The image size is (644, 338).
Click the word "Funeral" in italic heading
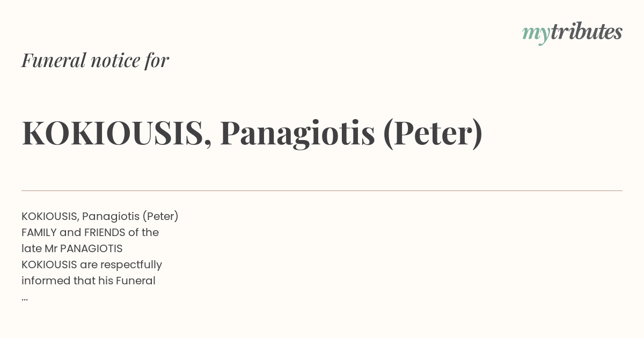(54, 60)
